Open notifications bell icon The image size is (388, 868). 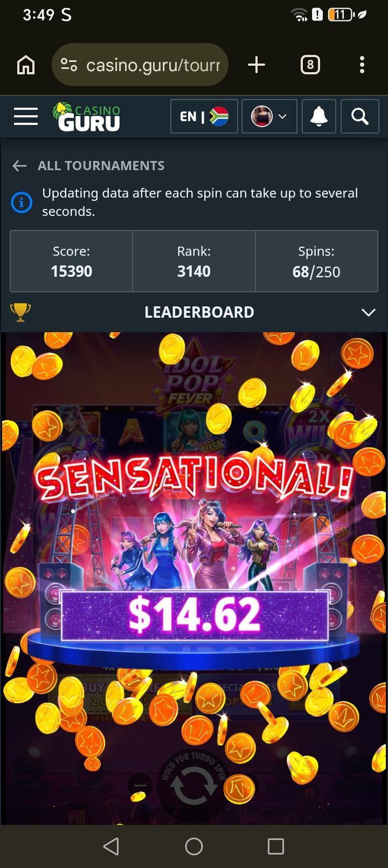(318, 116)
